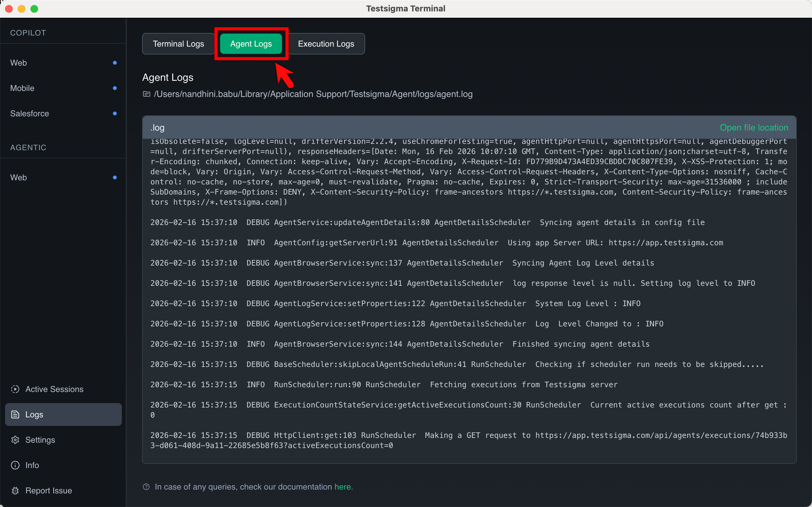Click the Logs document icon in sidebar
The height and width of the screenshot is (507, 812).
15,414
